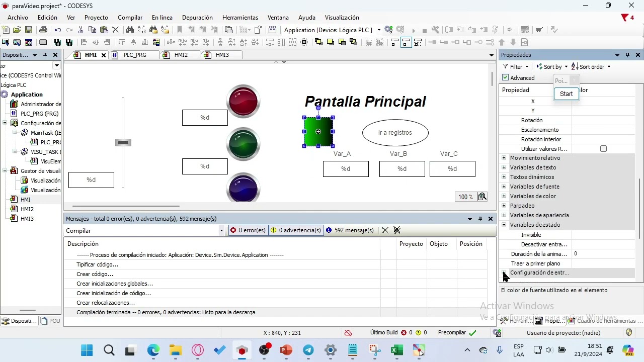Image resolution: width=644 pixels, height=362 pixels.
Task: Click the Paste clipboard icon
Action: [104, 30]
